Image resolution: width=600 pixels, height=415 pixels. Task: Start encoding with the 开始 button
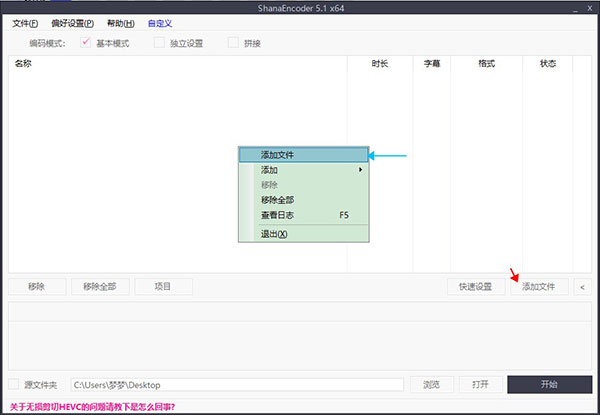pyautogui.click(x=549, y=384)
